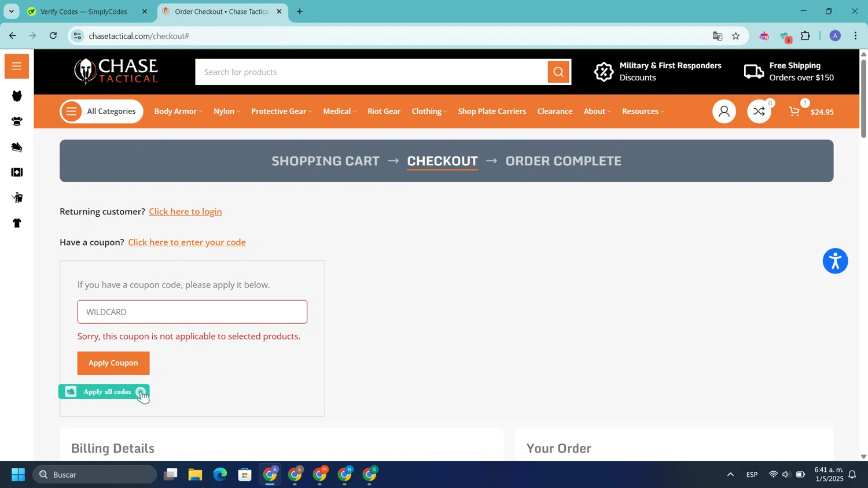868x488 pixels.
Task: Open the Chrome three-dot menu
Action: coord(856,36)
